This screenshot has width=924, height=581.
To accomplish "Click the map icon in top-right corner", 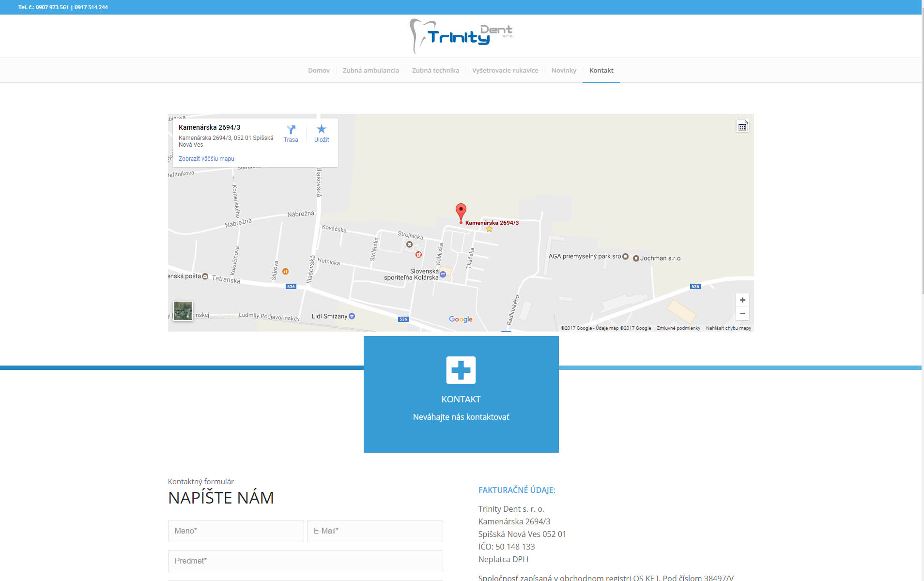I will point(742,126).
